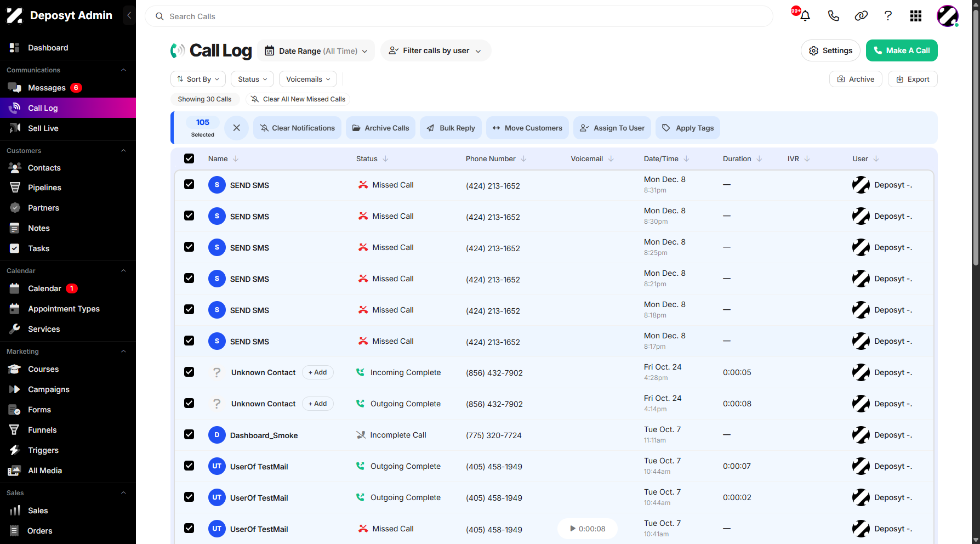Click Clear All New Missed Calls
This screenshot has width=980, height=544.
pyautogui.click(x=298, y=99)
